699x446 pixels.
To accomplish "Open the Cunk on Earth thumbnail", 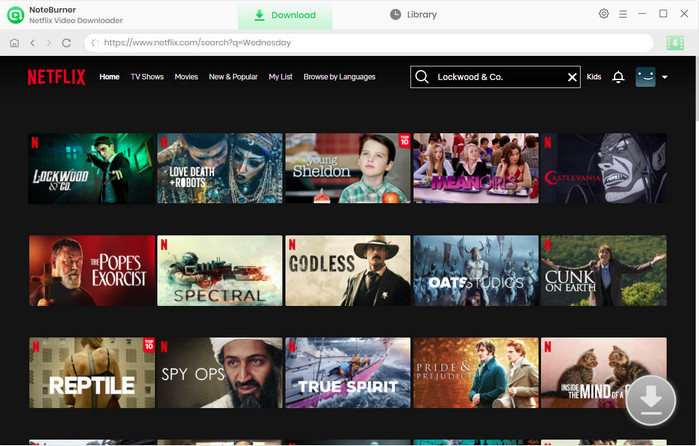I will 604,271.
